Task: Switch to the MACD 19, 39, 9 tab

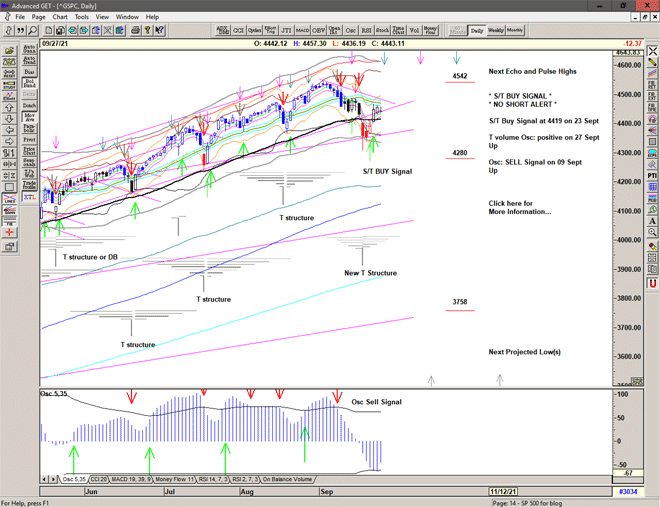Action: pos(130,480)
